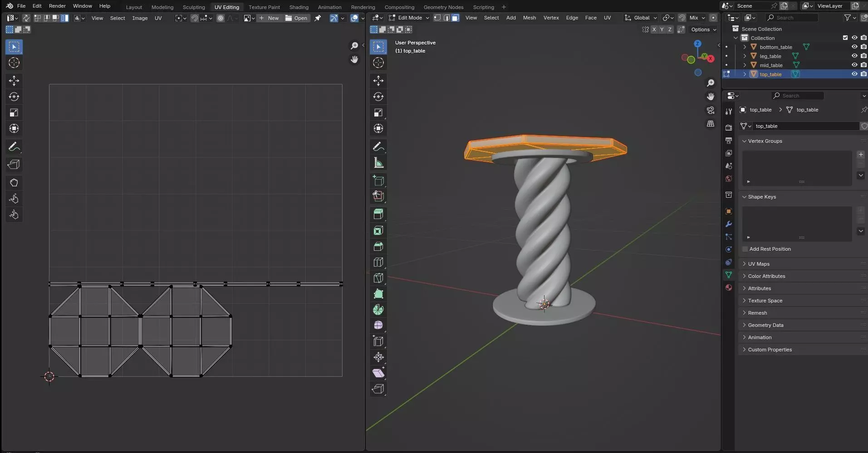The image size is (868, 453).
Task: Open the Material properties tab
Action: 729,287
